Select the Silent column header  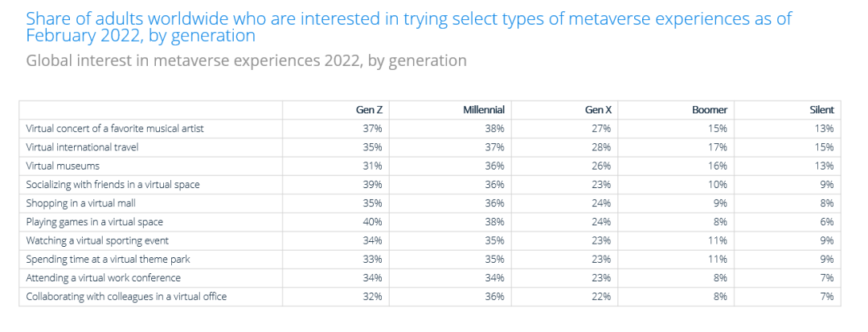(821, 109)
